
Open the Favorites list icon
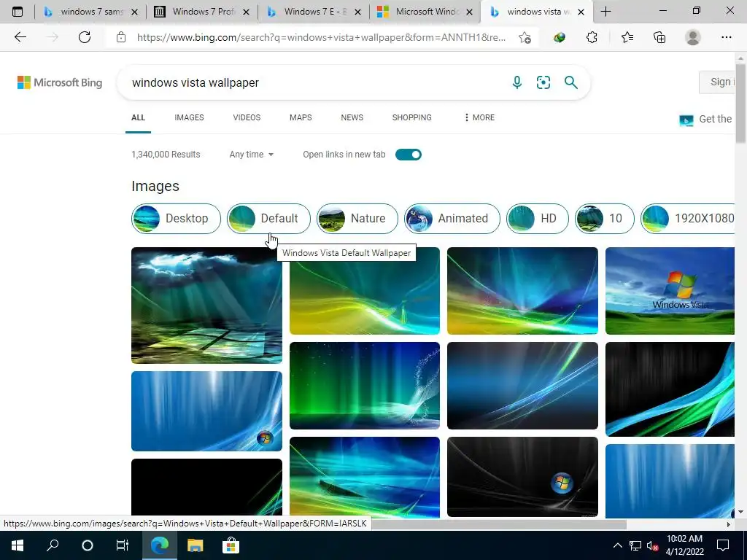click(x=627, y=37)
